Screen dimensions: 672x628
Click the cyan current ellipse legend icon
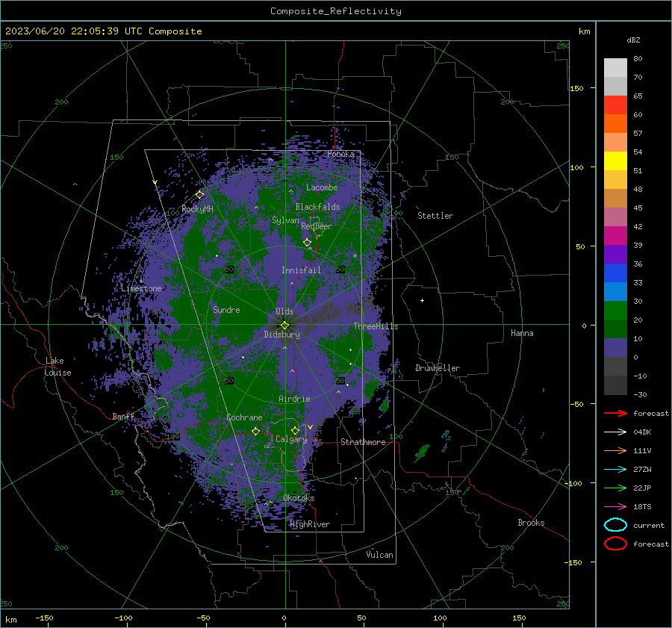tap(615, 525)
